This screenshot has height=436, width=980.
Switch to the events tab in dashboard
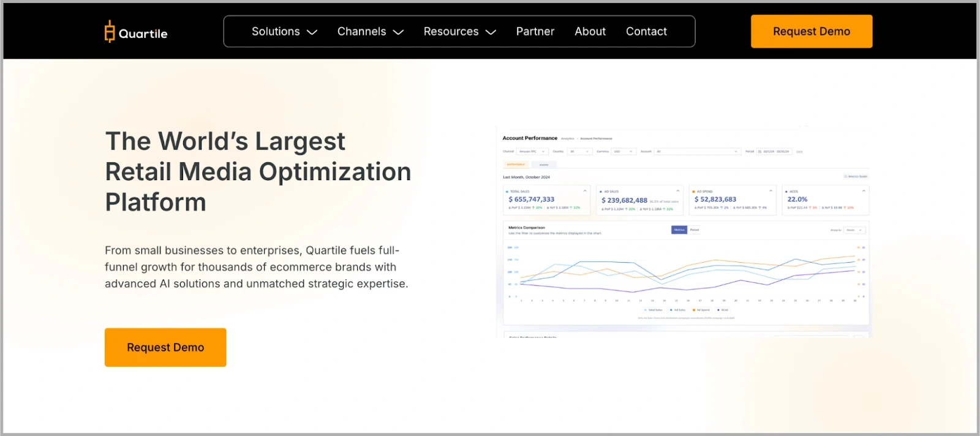coord(544,165)
